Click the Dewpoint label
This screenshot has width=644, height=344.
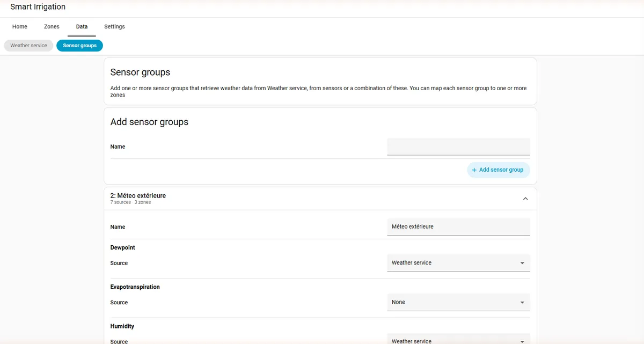coord(123,248)
